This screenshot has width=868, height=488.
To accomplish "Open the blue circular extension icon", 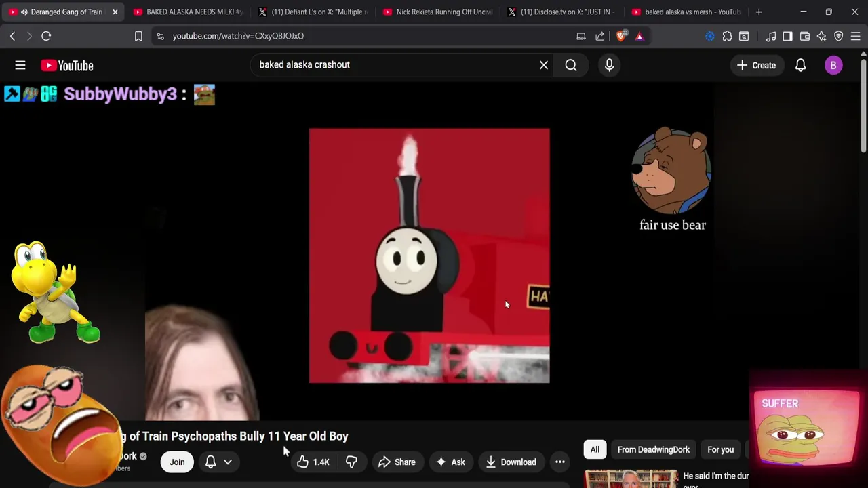I will (710, 36).
